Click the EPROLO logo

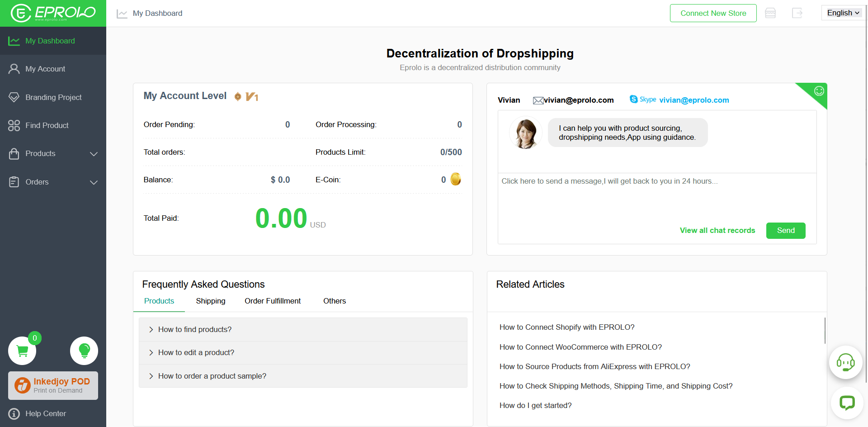53,13
